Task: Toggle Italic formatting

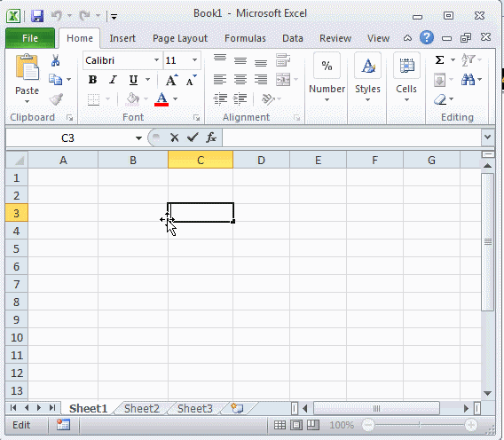Action: click(x=113, y=80)
